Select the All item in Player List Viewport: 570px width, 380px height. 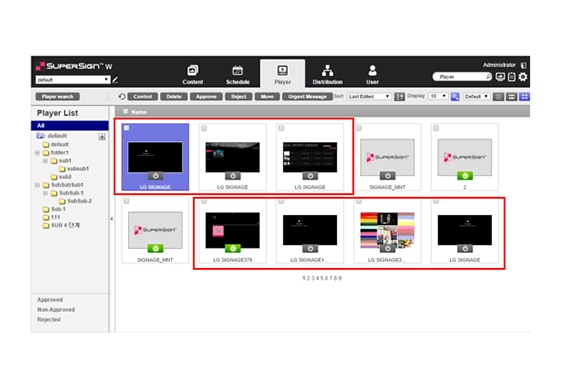click(x=70, y=125)
